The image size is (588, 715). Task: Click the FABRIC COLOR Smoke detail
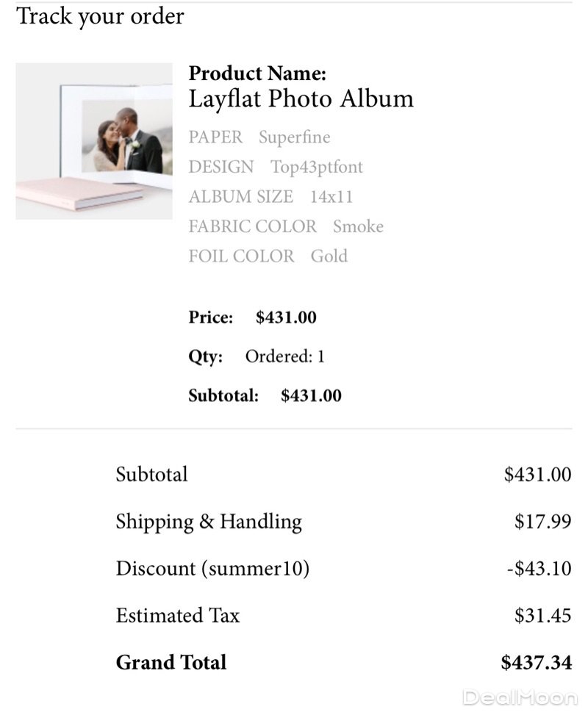[286, 226]
